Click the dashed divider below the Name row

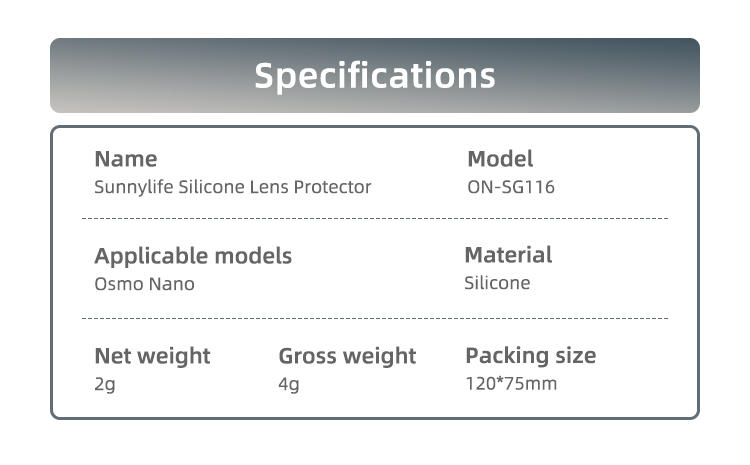click(374, 218)
